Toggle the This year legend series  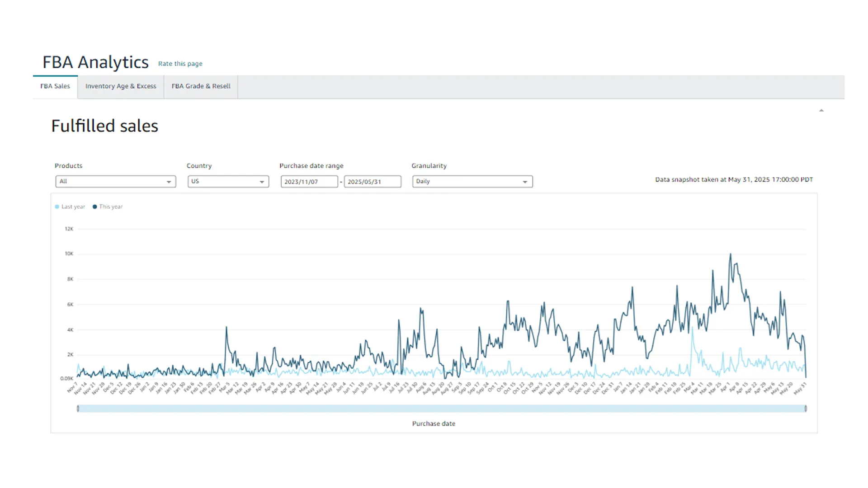tap(111, 207)
